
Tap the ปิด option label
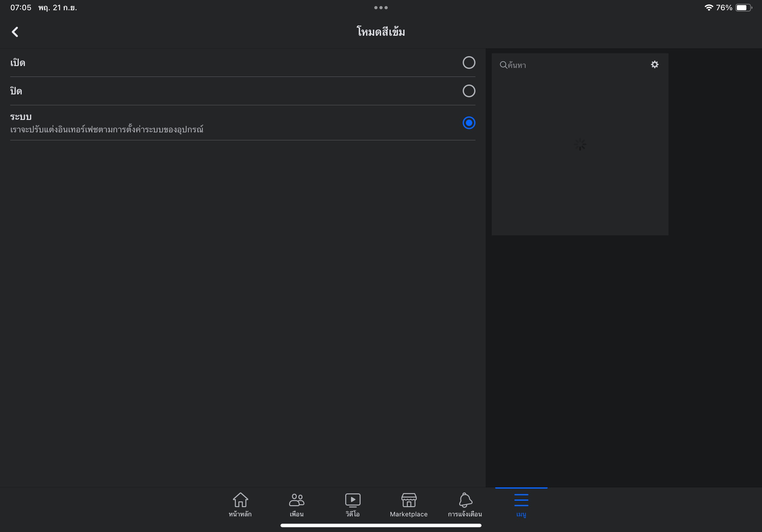(x=16, y=91)
